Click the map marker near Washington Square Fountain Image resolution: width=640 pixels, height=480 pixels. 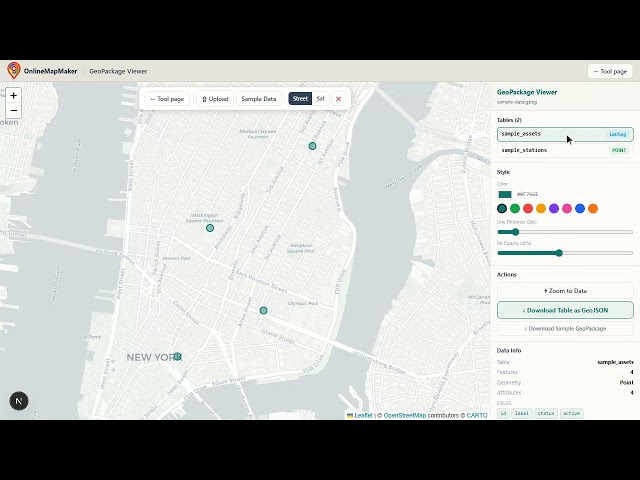coord(210,228)
